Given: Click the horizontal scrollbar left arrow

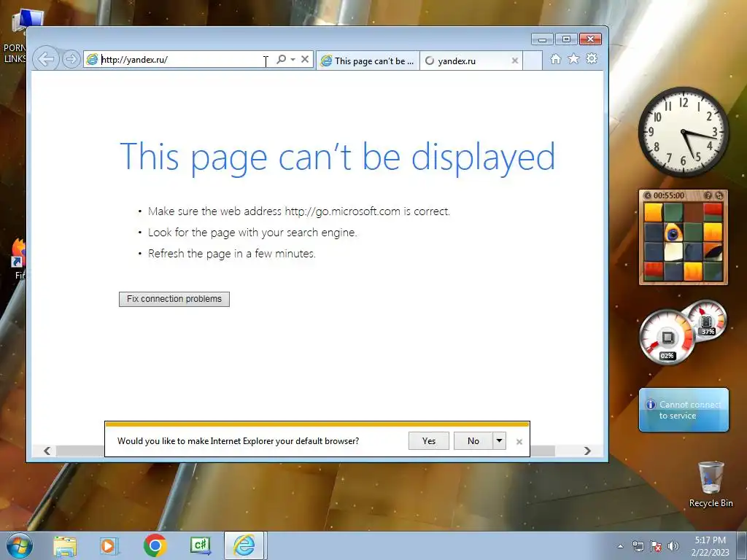Looking at the screenshot, I should pyautogui.click(x=47, y=451).
